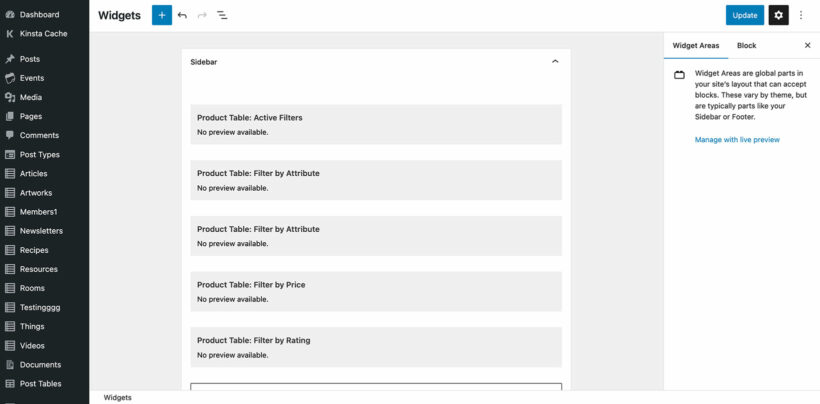Click the Widget Areas calendar-like icon
The width and height of the screenshot is (820, 404).
pos(679,75)
